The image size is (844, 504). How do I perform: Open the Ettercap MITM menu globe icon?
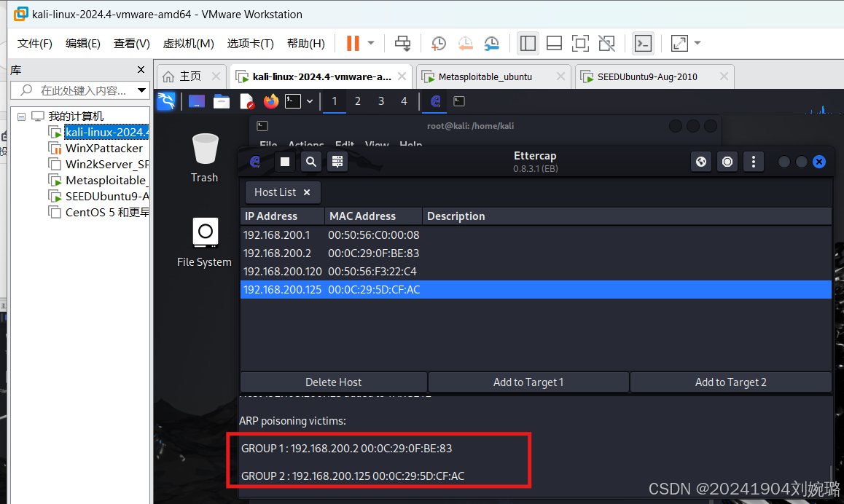click(701, 162)
